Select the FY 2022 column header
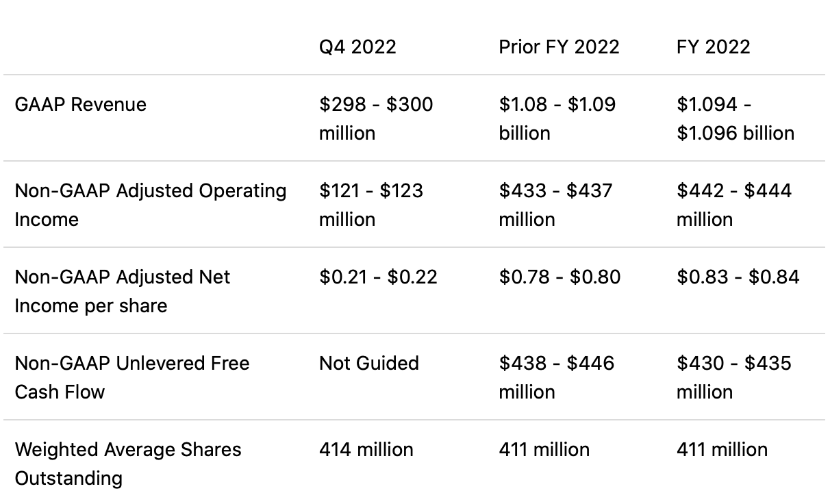The image size is (830, 504). coord(713,47)
